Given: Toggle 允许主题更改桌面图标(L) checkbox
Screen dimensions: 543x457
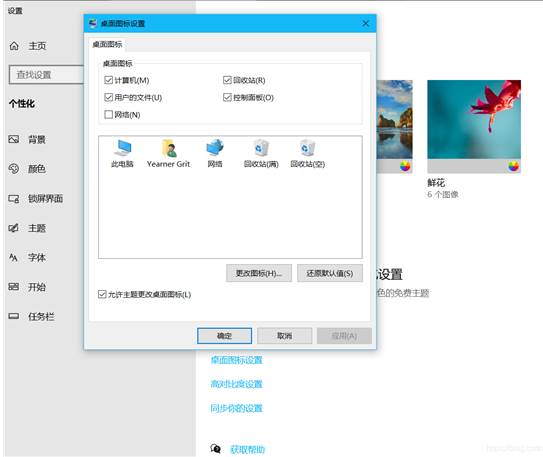Looking at the screenshot, I should click(102, 294).
